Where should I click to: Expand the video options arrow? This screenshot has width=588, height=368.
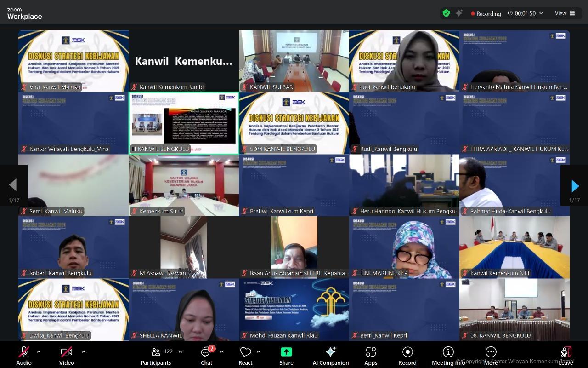pyautogui.click(x=84, y=352)
